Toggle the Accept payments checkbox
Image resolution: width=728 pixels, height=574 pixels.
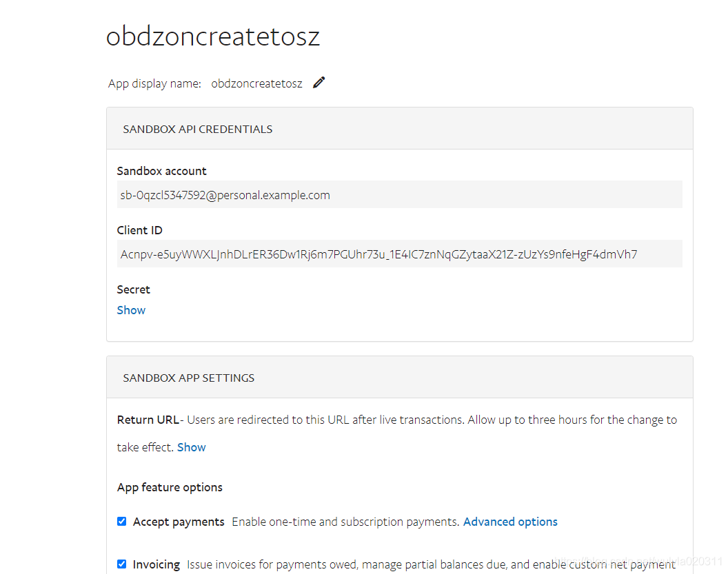click(x=121, y=521)
